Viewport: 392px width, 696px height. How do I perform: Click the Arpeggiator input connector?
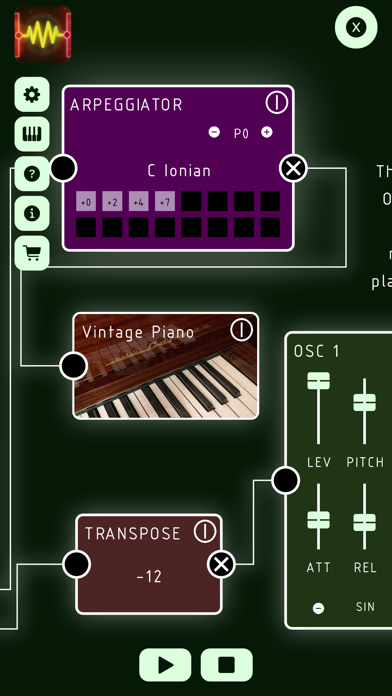pyautogui.click(x=63, y=168)
